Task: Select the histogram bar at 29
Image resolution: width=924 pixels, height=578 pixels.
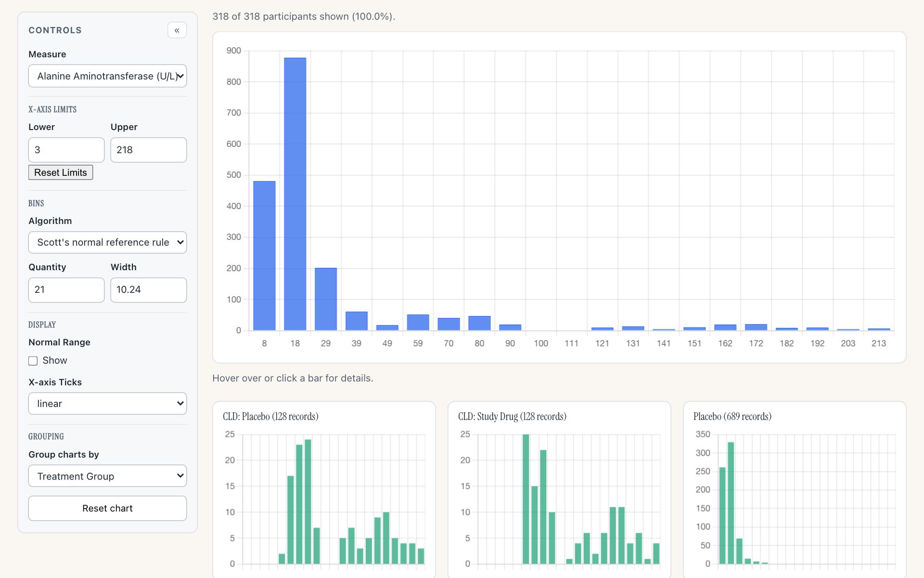Action: coord(326,299)
